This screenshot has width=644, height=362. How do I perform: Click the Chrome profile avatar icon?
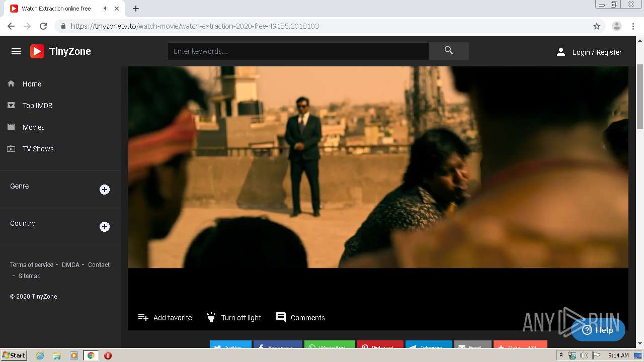click(x=617, y=26)
